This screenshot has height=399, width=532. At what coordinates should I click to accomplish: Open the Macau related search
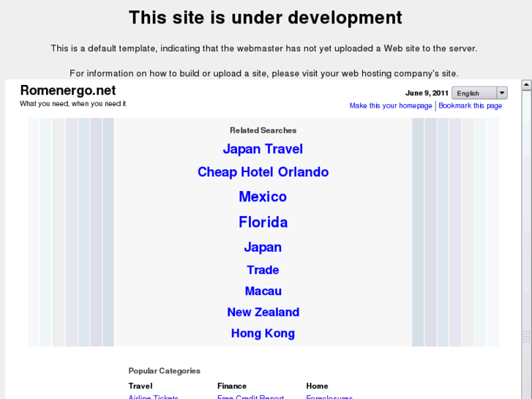(263, 291)
